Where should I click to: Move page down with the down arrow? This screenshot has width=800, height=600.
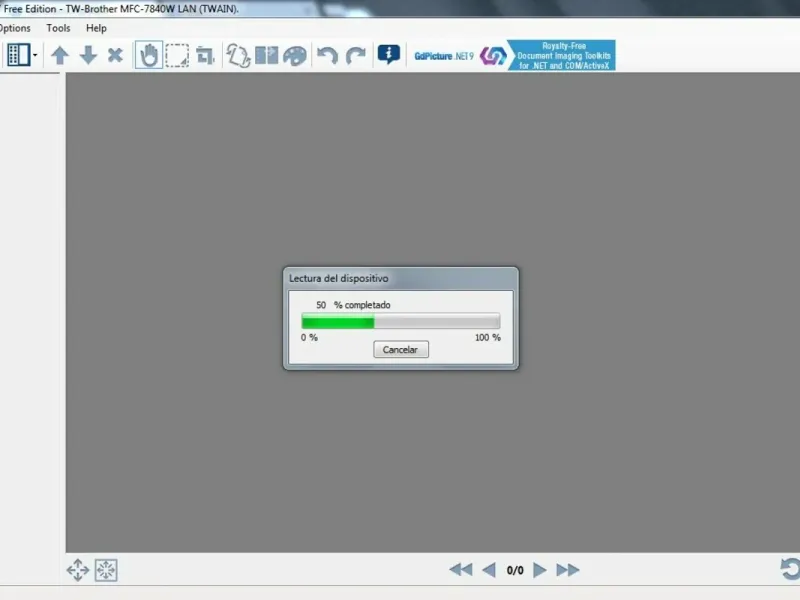point(88,55)
